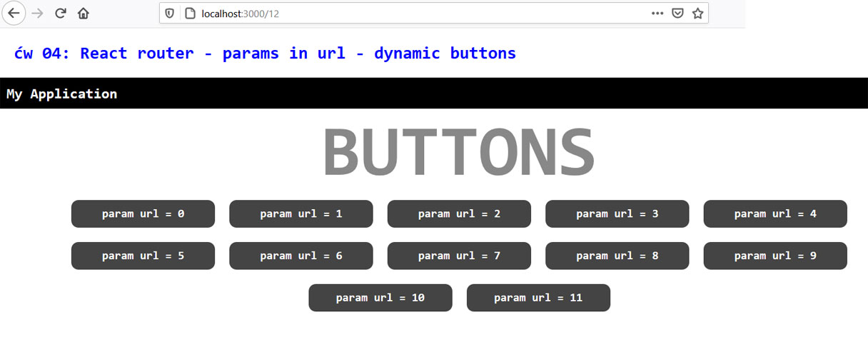This screenshot has height=357, width=868.
Task: Select the "param url = 1" button
Action: (x=301, y=213)
